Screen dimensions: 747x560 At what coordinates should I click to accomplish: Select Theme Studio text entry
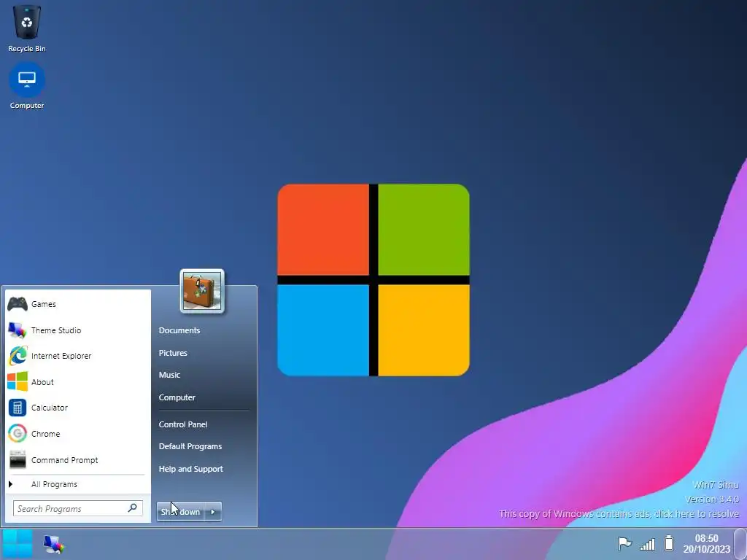coord(56,330)
